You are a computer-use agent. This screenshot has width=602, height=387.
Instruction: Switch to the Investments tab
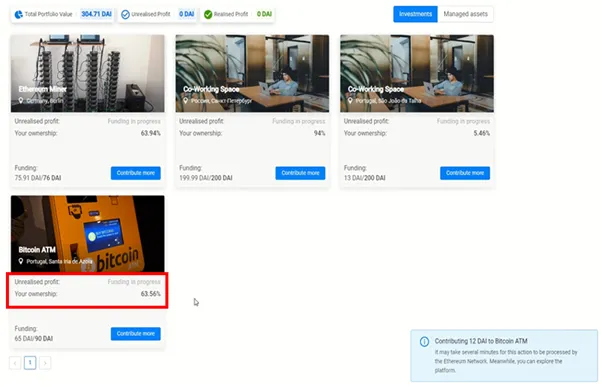click(x=415, y=14)
